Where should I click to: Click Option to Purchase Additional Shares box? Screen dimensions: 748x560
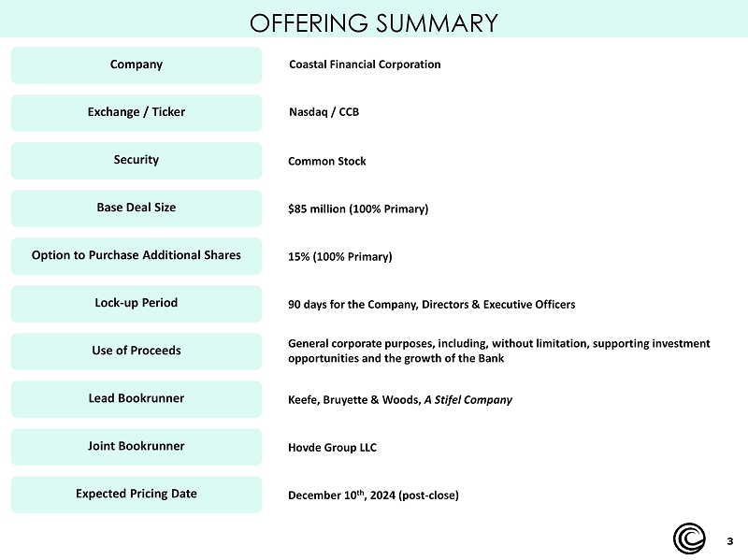pos(137,255)
